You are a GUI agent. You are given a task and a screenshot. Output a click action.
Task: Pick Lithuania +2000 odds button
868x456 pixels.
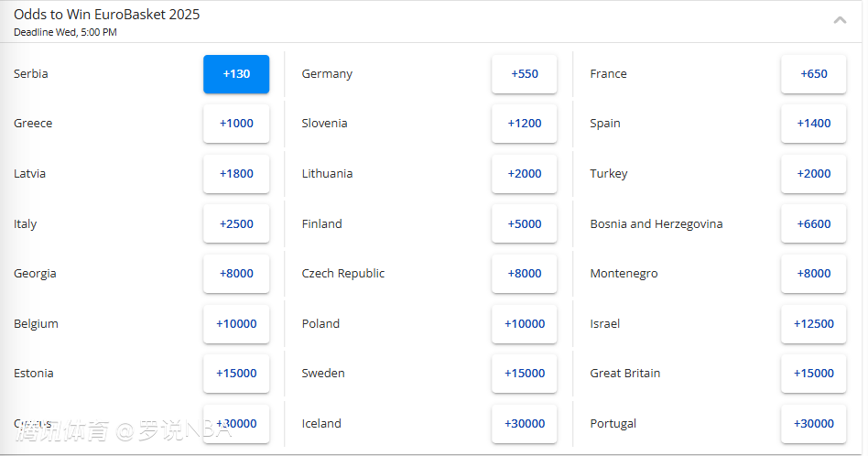525,174
